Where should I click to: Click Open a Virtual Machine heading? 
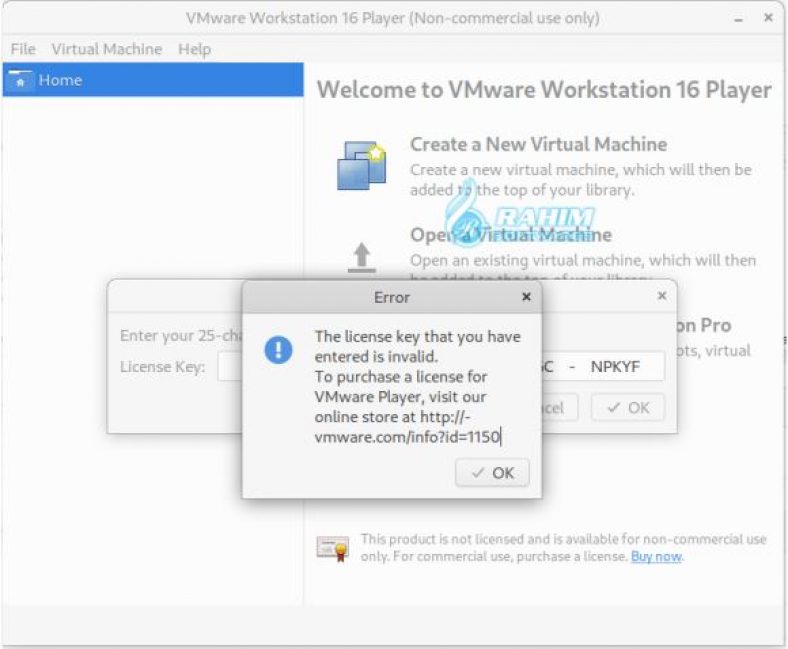point(511,235)
